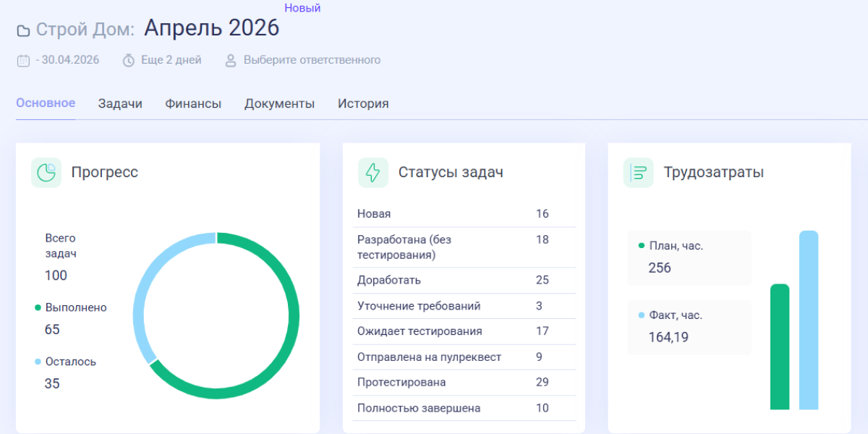This screenshot has height=434, width=868.
Task: Choose a responsible via Выберите ответственного
Action: (312, 60)
